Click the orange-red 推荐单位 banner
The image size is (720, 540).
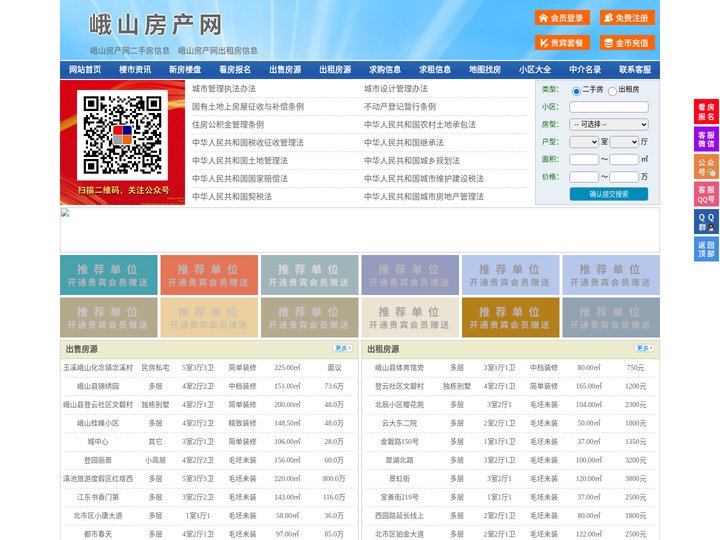(x=209, y=275)
